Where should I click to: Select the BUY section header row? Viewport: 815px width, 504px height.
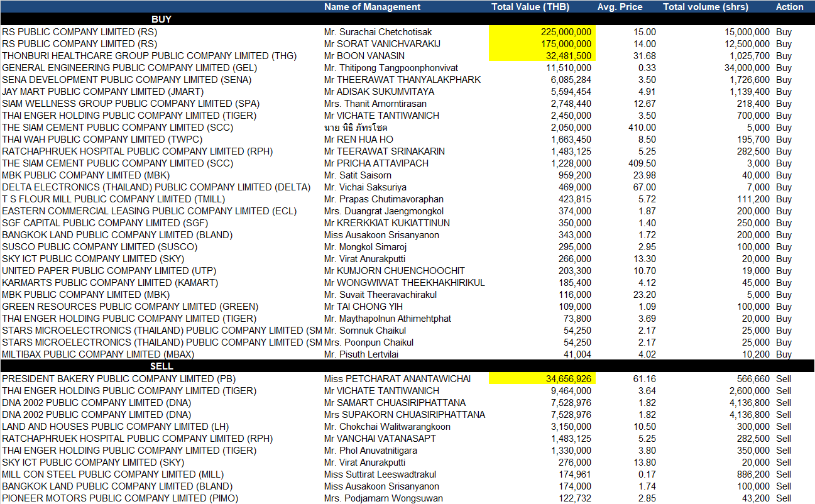coord(407,19)
